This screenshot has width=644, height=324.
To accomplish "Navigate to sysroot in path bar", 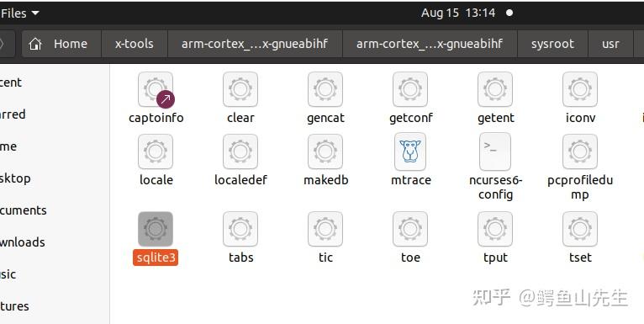I will click(553, 44).
